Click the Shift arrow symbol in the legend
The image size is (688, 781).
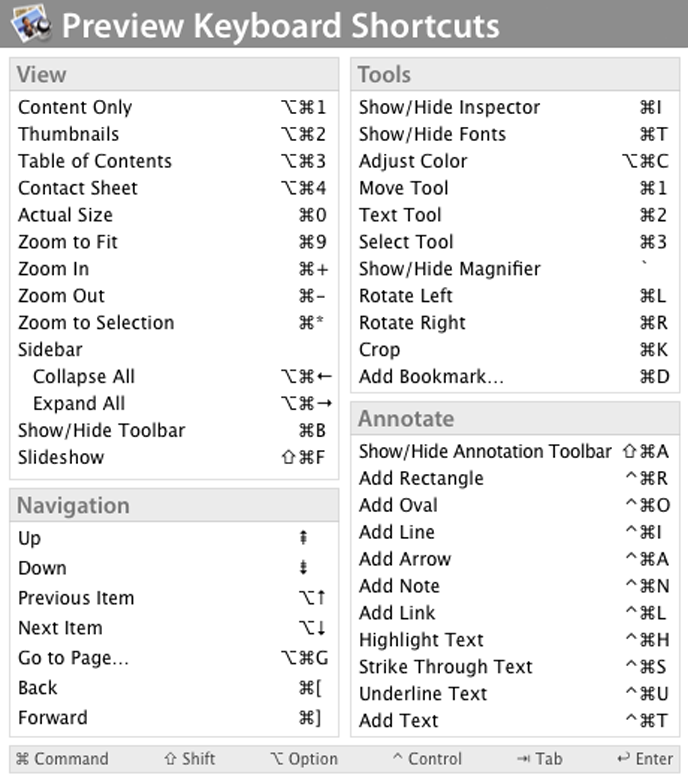tap(170, 759)
